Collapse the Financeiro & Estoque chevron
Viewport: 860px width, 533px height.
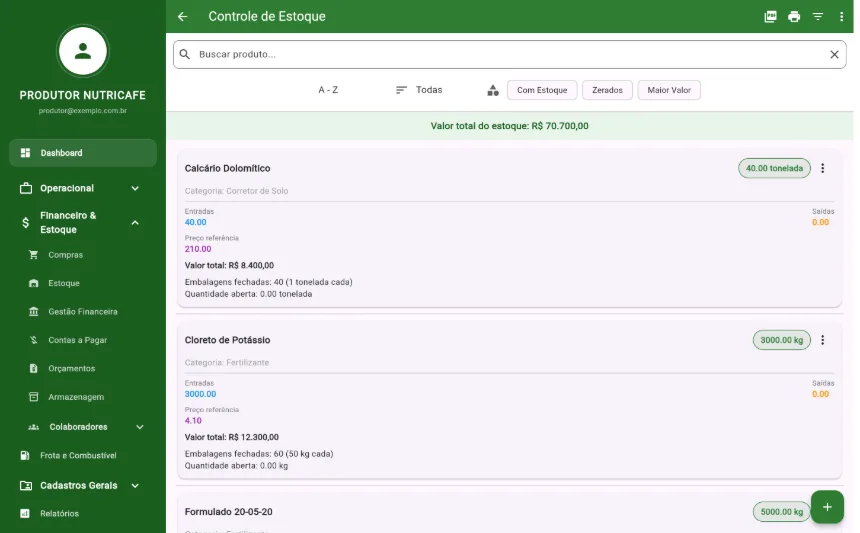[135, 223]
